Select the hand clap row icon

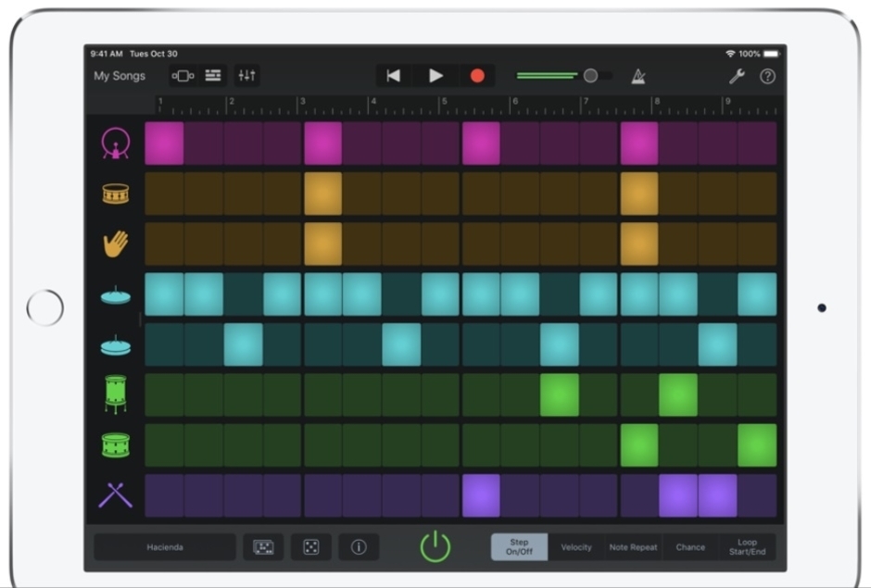pyautogui.click(x=116, y=244)
